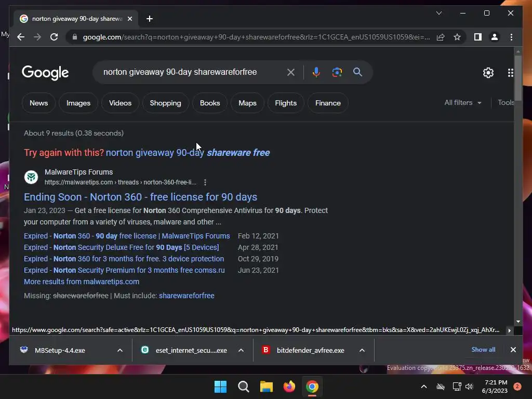Share this page icon
532x399 pixels.
pyautogui.click(x=441, y=37)
